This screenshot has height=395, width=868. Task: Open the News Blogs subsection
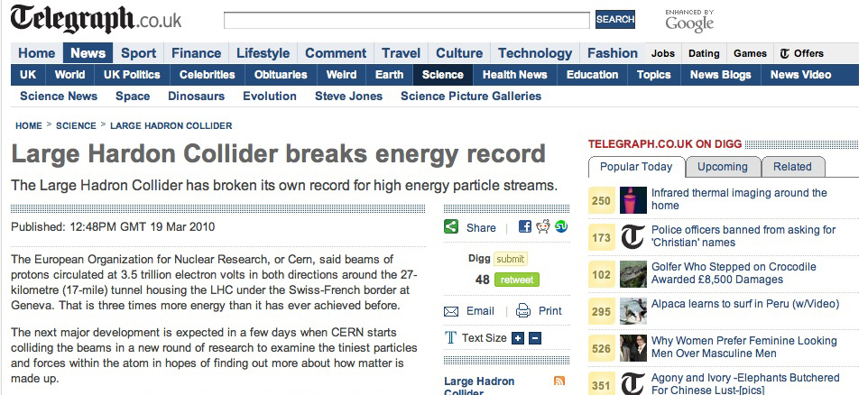coord(720,75)
